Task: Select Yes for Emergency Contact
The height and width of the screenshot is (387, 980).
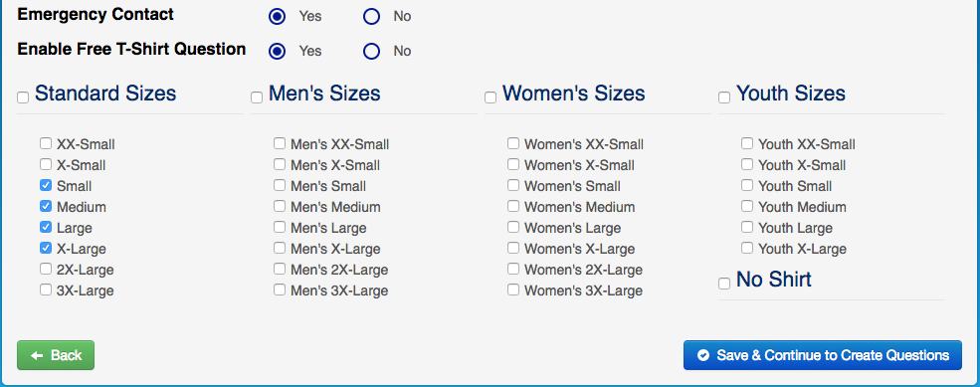Action: pos(277,16)
